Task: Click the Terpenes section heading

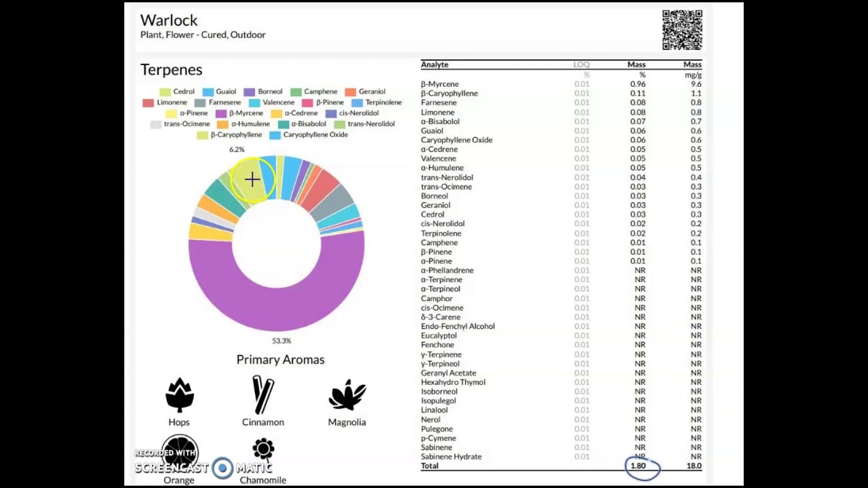Action: point(172,69)
